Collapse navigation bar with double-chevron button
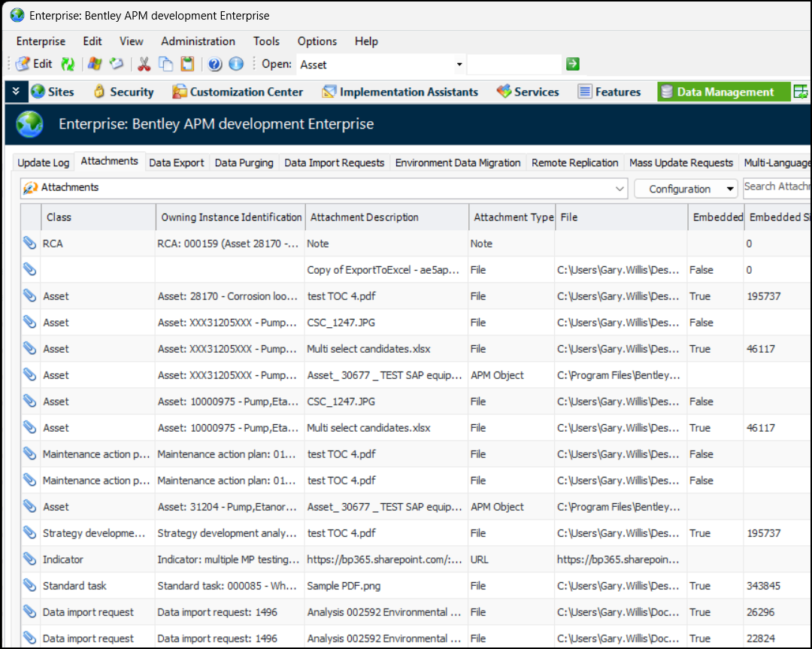 [x=16, y=91]
